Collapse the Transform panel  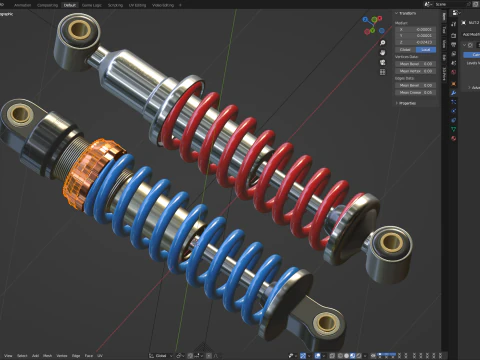pos(406,13)
